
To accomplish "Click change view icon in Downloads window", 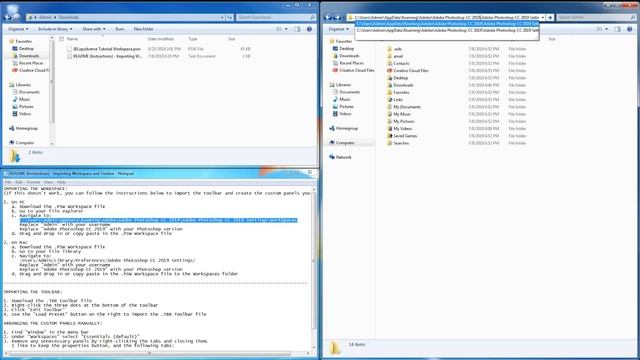I will tap(279, 29).
